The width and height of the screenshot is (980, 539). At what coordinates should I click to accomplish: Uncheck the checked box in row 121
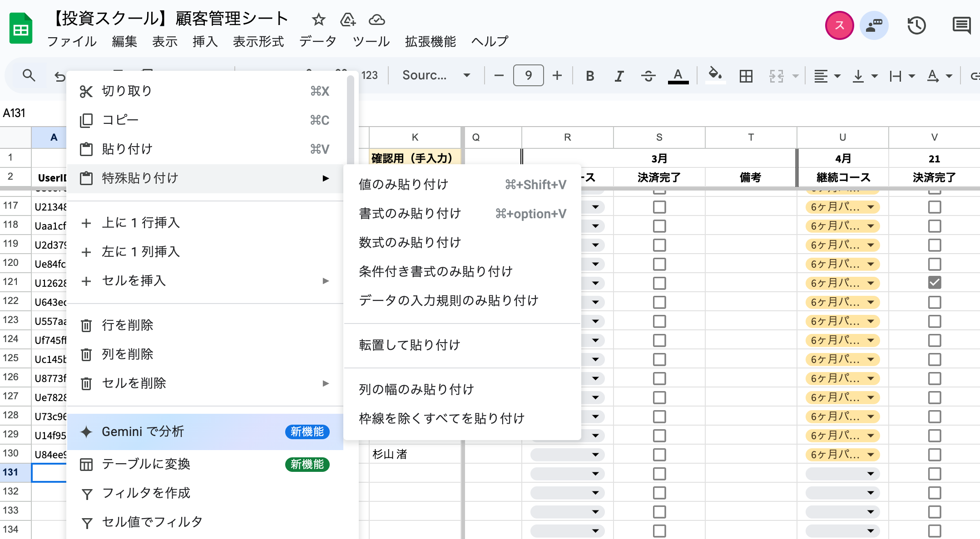point(934,283)
